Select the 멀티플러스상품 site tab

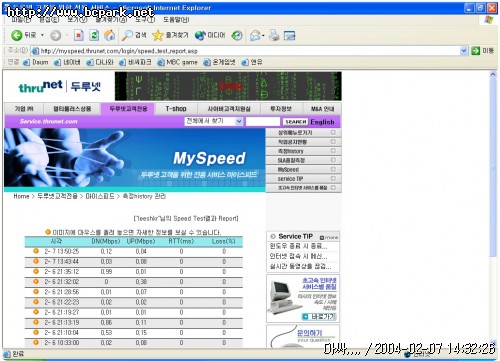coord(72,109)
